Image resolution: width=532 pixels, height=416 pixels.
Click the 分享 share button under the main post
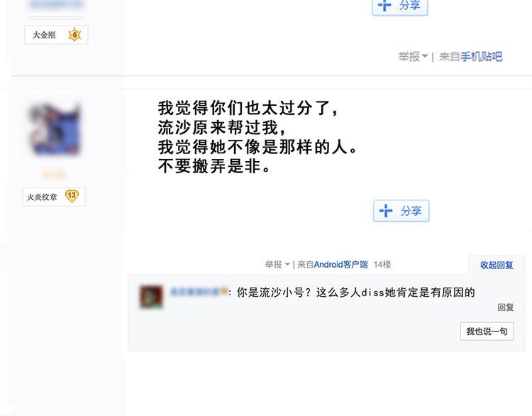[x=401, y=211]
